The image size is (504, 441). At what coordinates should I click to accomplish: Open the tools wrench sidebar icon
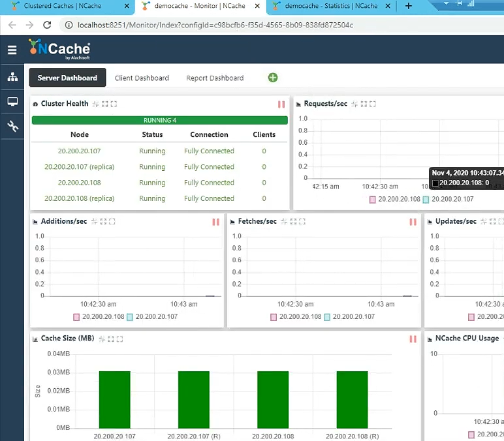pyautogui.click(x=12, y=126)
